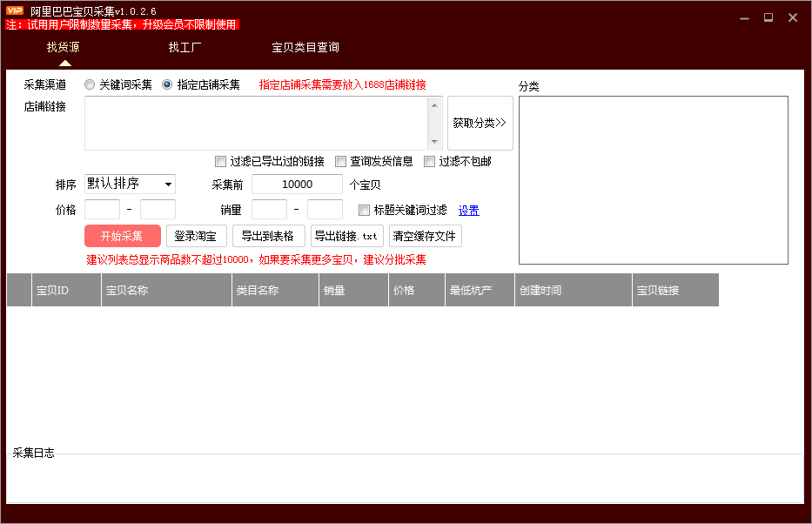
Task: Open the 宝贝类目查询 tab
Action: (305, 47)
